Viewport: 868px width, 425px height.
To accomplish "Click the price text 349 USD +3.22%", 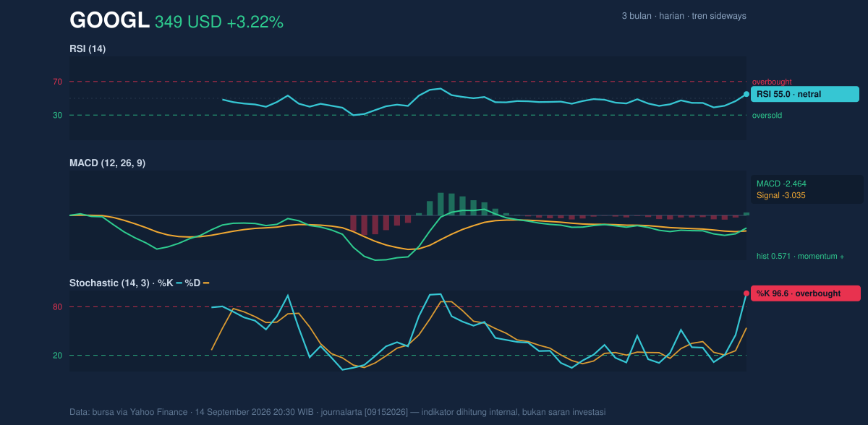I will [219, 22].
